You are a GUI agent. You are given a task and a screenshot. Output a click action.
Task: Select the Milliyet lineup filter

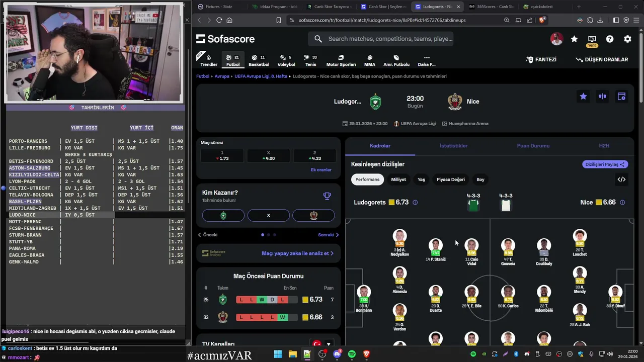(398, 179)
